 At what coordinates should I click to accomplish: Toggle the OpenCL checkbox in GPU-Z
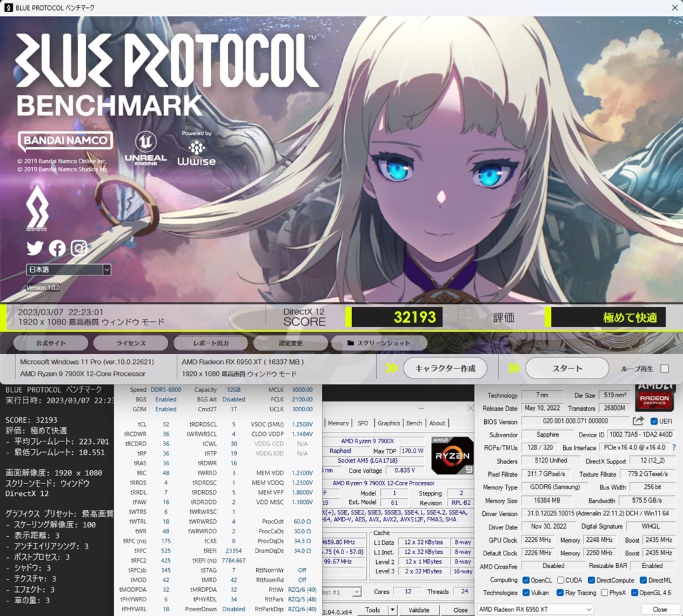[x=526, y=580]
